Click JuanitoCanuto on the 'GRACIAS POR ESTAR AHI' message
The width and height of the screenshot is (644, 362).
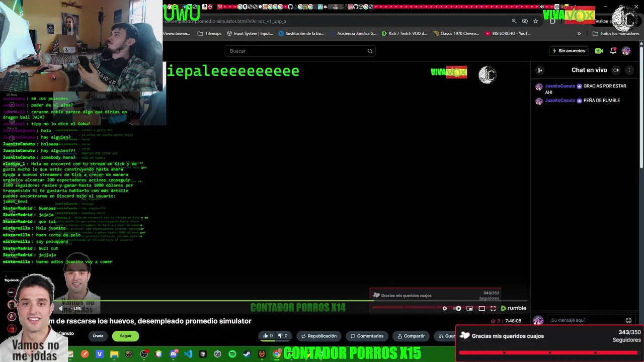tap(560, 86)
